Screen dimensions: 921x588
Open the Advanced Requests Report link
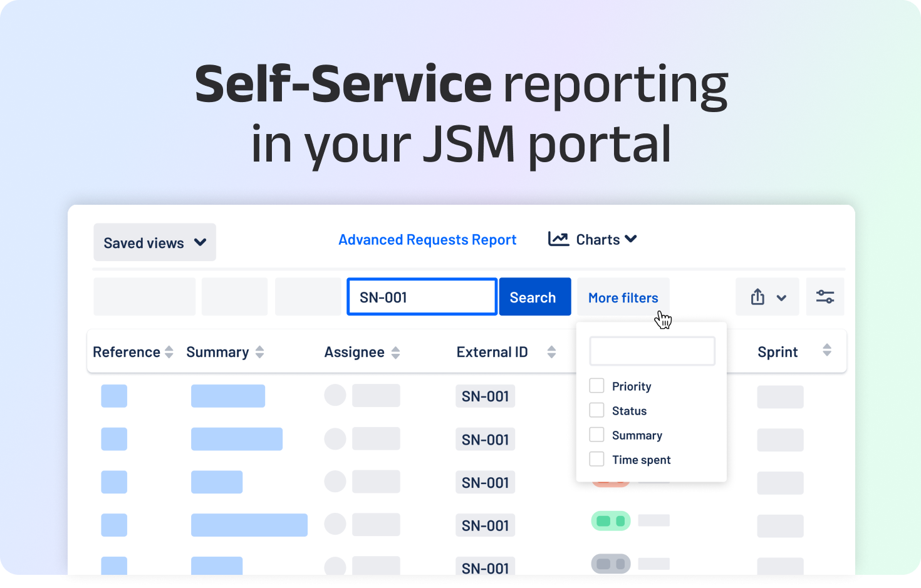point(427,240)
